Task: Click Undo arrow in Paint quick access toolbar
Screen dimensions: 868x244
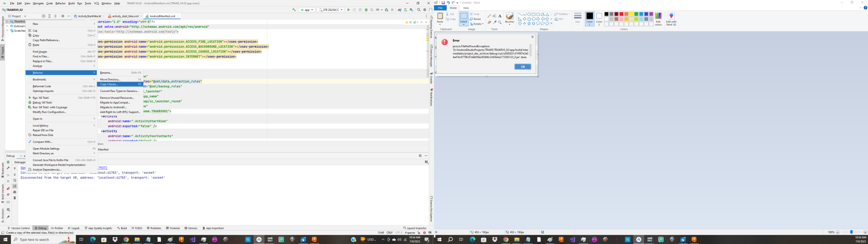Action: pyautogui.click(x=448, y=3)
